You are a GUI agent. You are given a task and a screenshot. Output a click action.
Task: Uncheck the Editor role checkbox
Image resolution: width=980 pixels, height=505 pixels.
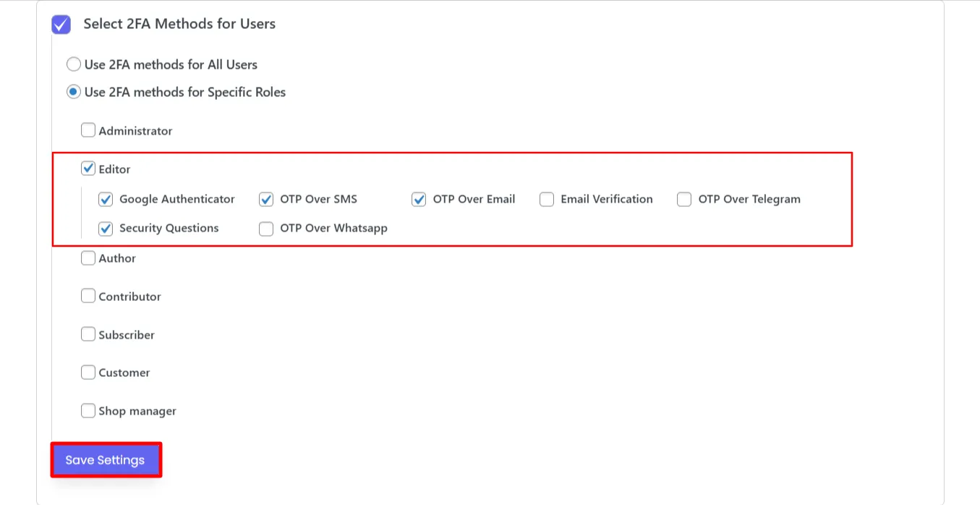[88, 169]
